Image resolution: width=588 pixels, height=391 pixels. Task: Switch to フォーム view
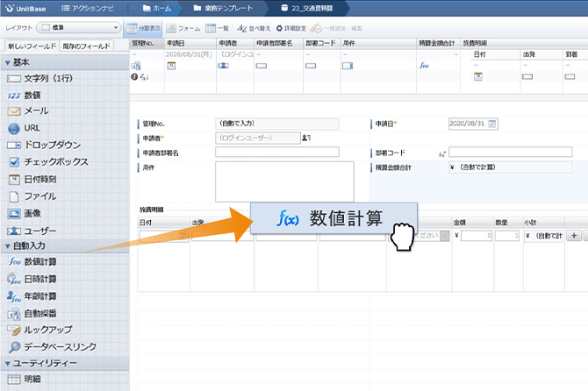point(183,28)
